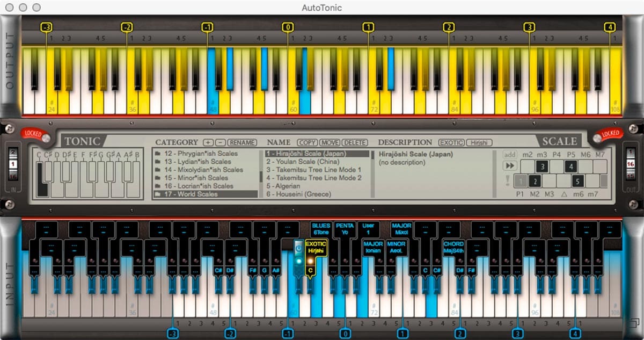644x340 pixels.
Task: Toggle scale degree 2 (M2) box
Action: tap(534, 181)
